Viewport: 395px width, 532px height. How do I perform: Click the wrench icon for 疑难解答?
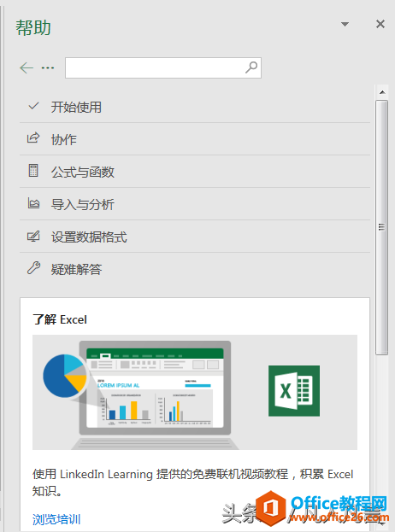pos(33,268)
